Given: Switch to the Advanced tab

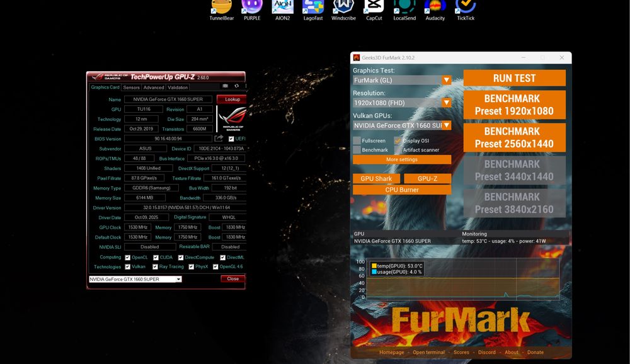Looking at the screenshot, I should pos(154,87).
